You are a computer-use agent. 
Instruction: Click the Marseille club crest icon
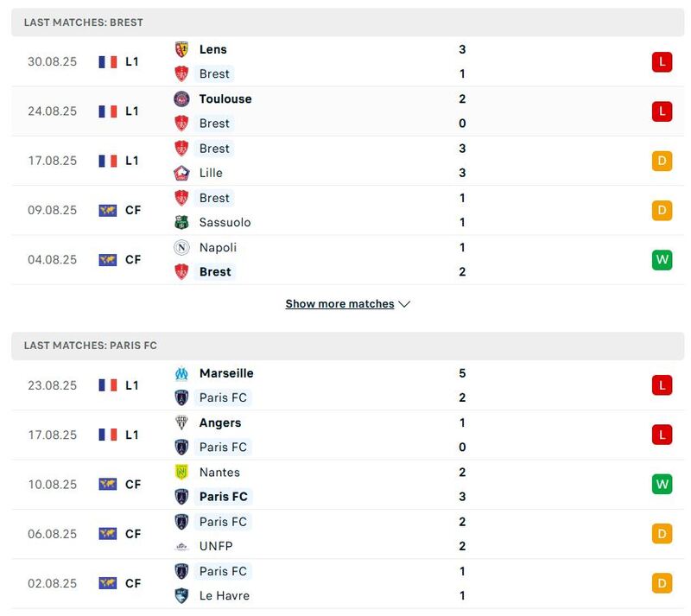(x=181, y=373)
